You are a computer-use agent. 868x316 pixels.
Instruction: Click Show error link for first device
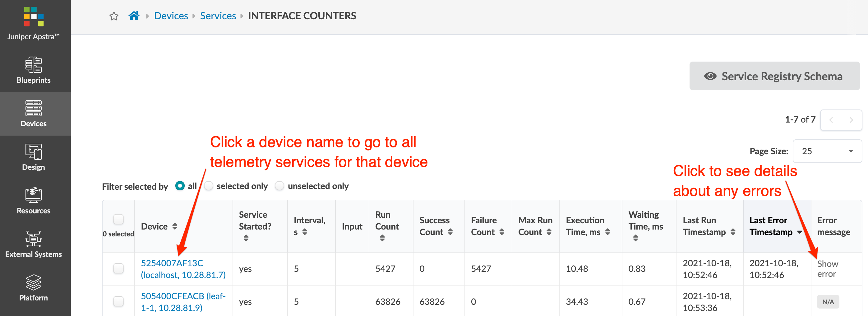pos(827,269)
